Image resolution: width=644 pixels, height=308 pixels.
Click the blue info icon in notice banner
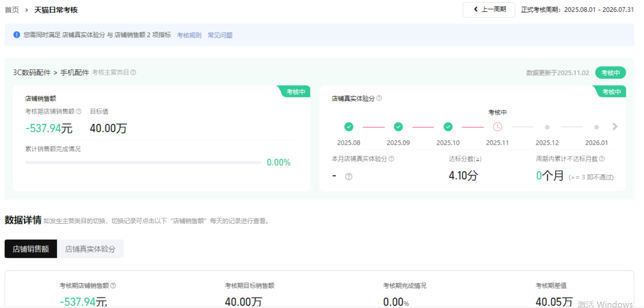16,35
